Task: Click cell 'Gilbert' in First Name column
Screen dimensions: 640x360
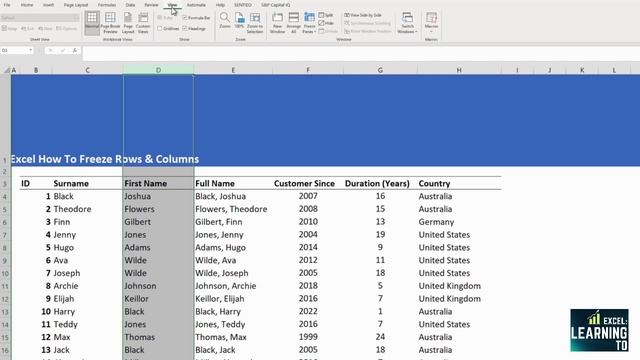Action: click(x=158, y=222)
